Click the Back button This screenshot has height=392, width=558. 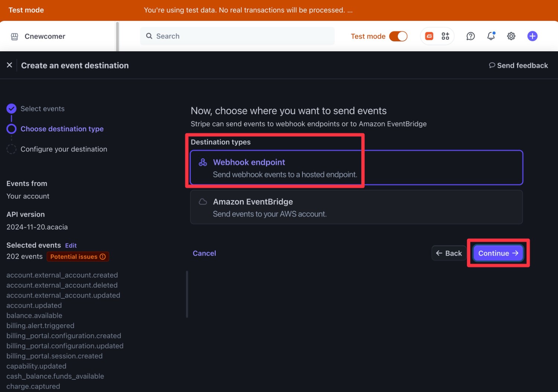(449, 253)
